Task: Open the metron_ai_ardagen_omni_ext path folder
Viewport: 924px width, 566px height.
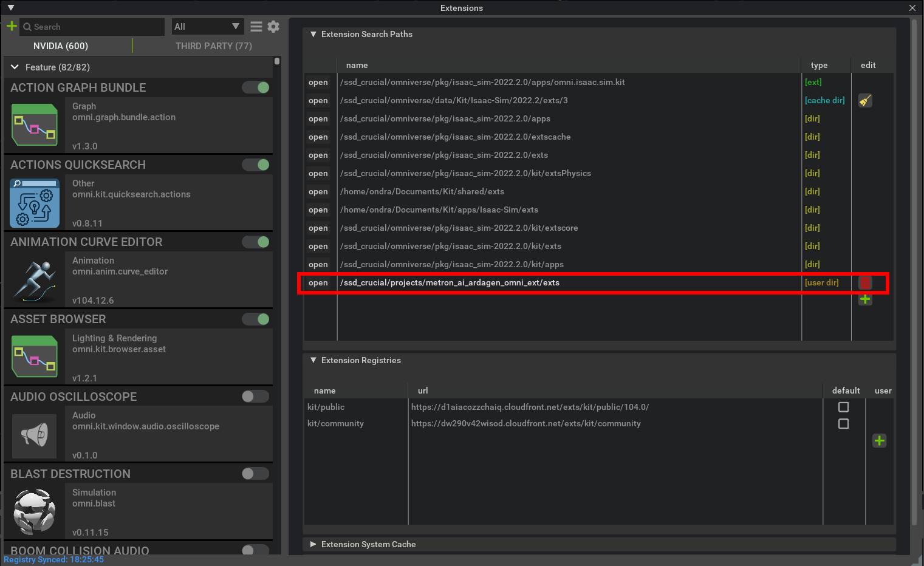Action: tap(318, 282)
